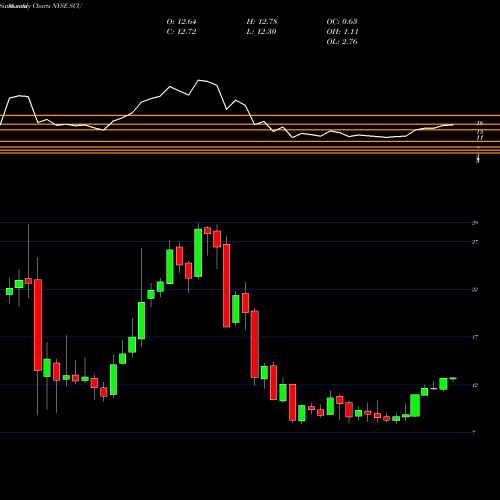This screenshot has height=500, width=500.
Task: Click the 22 price axis label
Action: pos(475,289)
